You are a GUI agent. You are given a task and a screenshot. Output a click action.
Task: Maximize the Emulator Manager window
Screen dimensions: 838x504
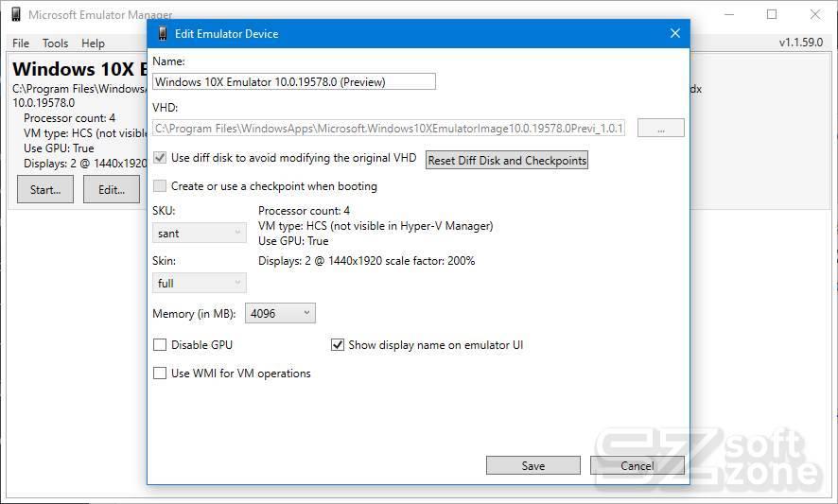[x=772, y=14]
